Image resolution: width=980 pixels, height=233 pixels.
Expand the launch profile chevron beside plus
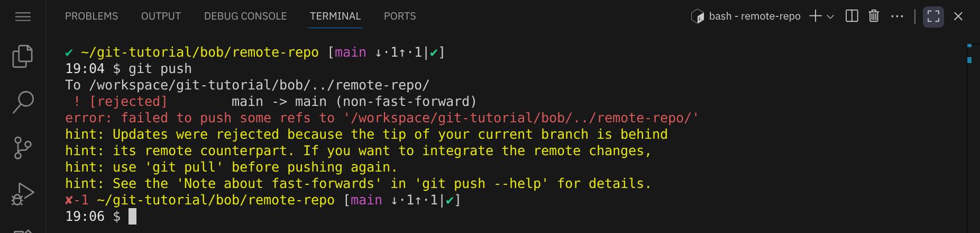pyautogui.click(x=830, y=17)
